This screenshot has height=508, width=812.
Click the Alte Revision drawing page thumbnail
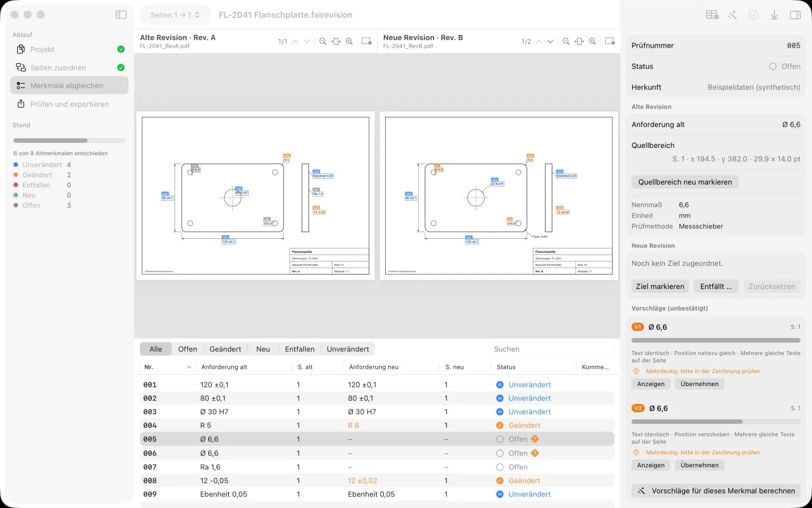point(255,196)
